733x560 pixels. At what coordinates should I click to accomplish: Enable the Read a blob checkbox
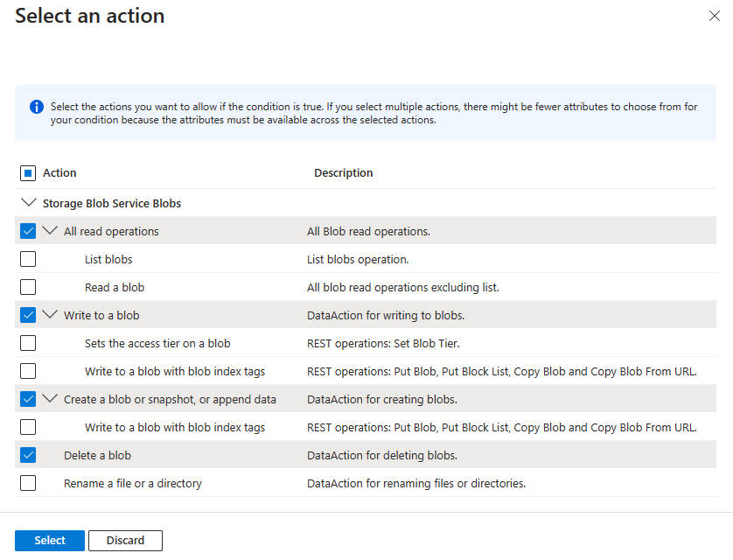(x=28, y=287)
